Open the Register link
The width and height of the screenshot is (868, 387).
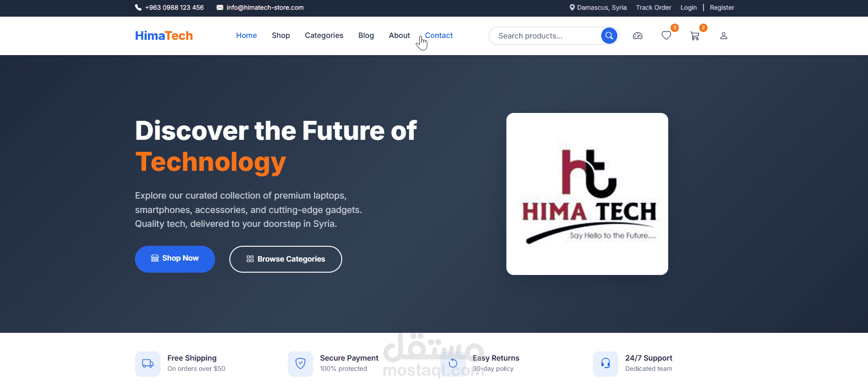(722, 7)
